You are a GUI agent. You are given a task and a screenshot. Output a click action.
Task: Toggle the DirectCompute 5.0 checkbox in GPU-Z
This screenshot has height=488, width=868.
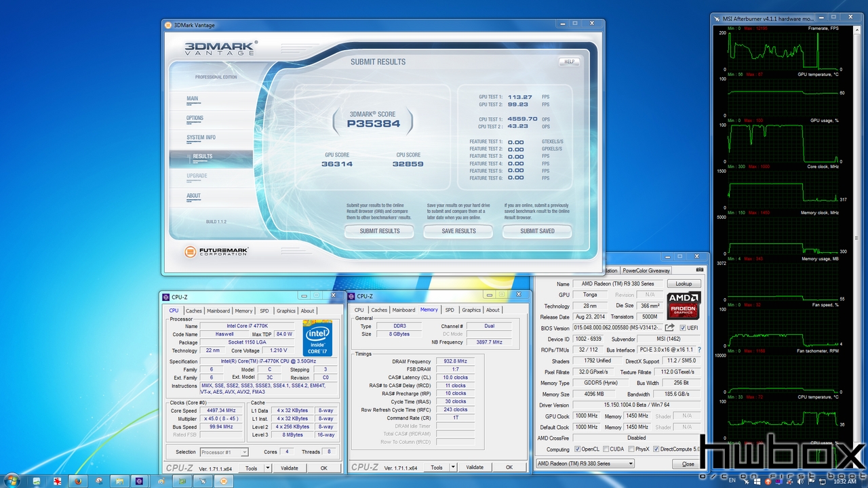[656, 449]
